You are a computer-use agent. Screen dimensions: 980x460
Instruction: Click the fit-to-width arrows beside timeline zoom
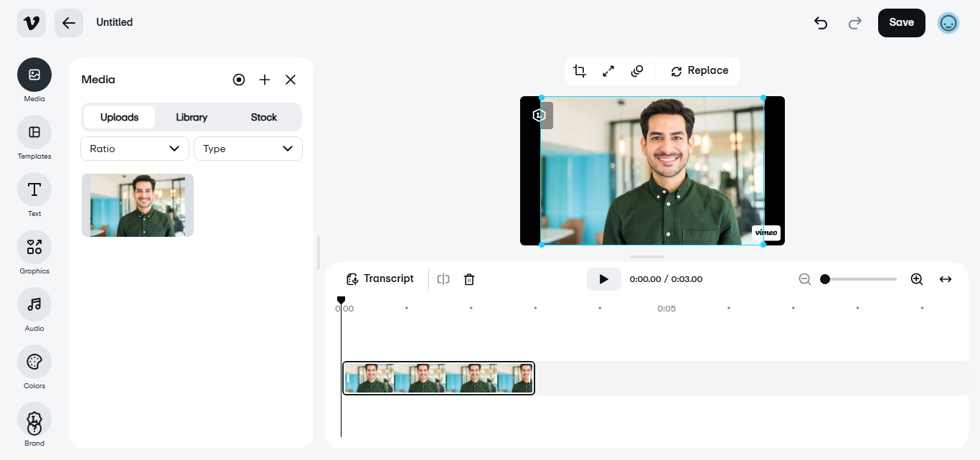(x=946, y=278)
